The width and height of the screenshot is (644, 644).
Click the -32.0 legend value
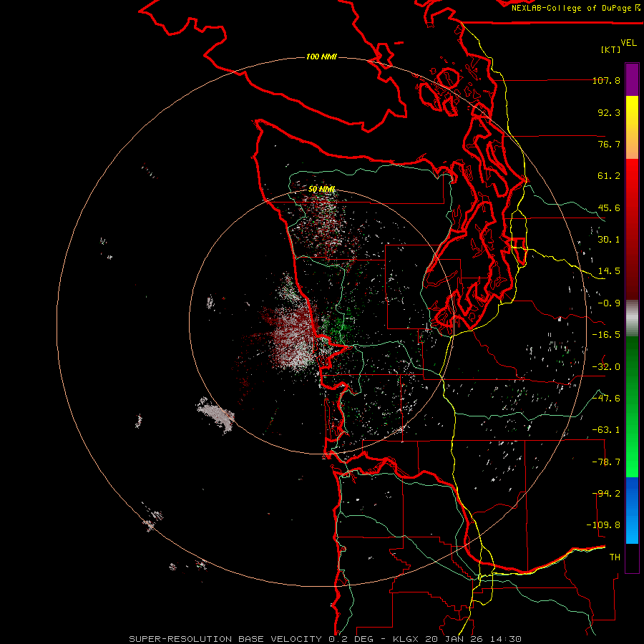tap(606, 367)
